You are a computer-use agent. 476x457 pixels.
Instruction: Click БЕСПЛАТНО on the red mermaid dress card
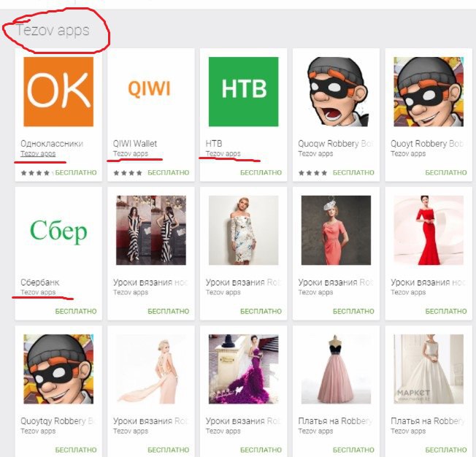tap(446, 311)
